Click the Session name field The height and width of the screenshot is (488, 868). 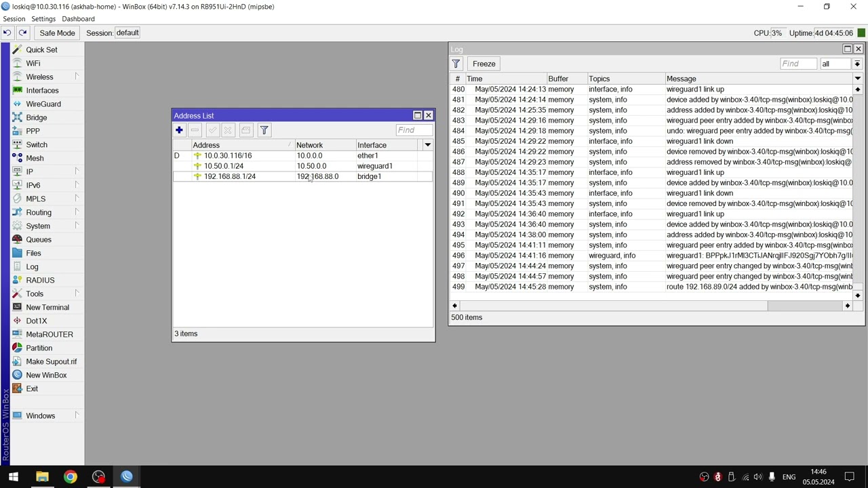127,33
